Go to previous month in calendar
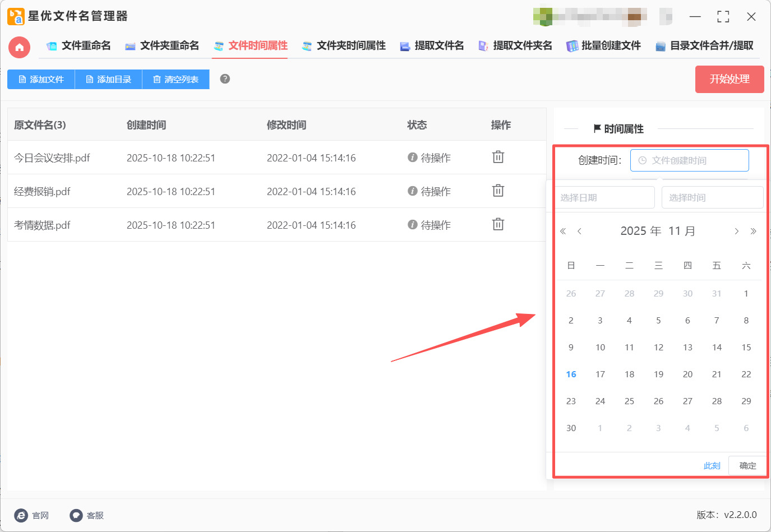Screen dimensions: 771x532 [579, 232]
